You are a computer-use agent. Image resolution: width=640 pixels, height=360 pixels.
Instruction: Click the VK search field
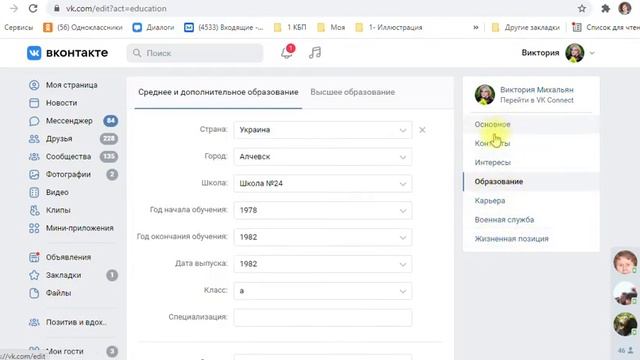click(195, 53)
